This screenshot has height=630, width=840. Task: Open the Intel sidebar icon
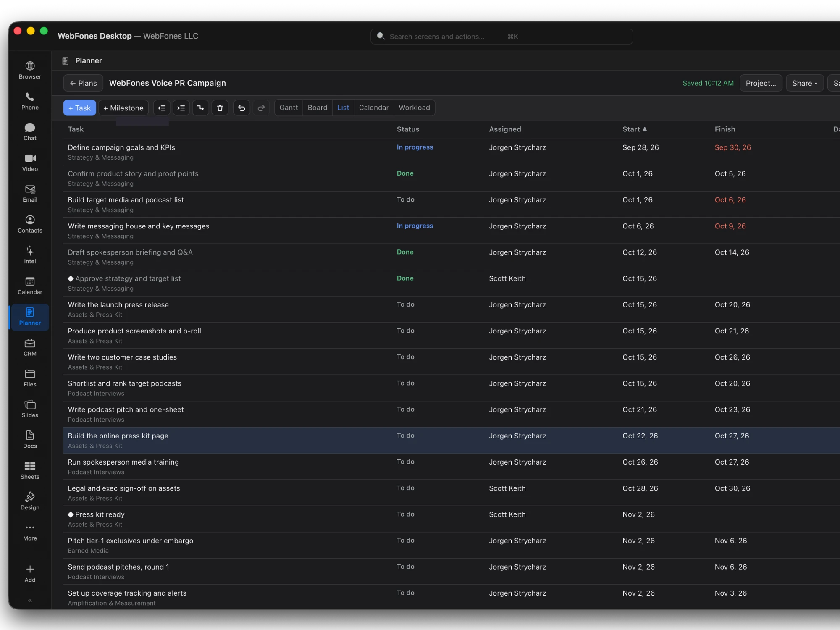[x=30, y=255]
